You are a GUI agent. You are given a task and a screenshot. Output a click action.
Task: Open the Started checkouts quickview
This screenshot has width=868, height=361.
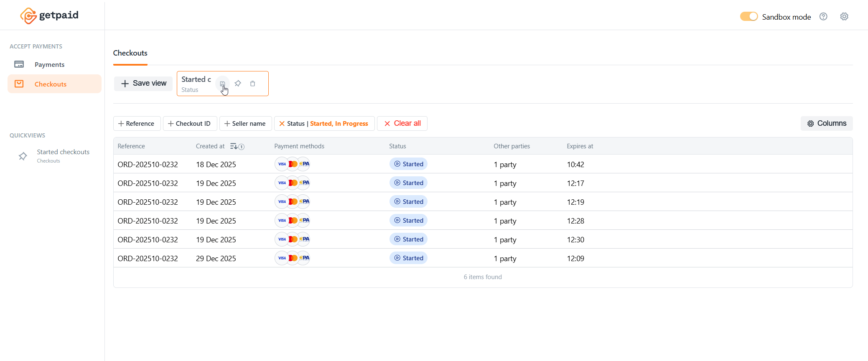(63, 156)
